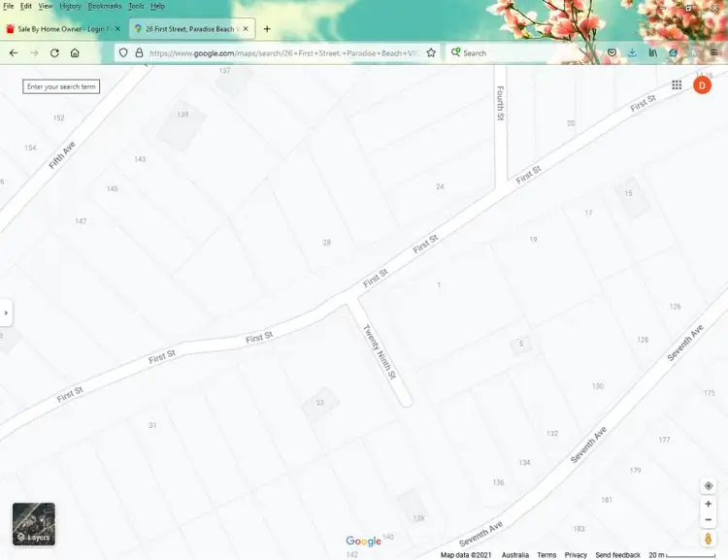
Task: Open the Firefox hamburger menu
Action: pyautogui.click(x=713, y=52)
